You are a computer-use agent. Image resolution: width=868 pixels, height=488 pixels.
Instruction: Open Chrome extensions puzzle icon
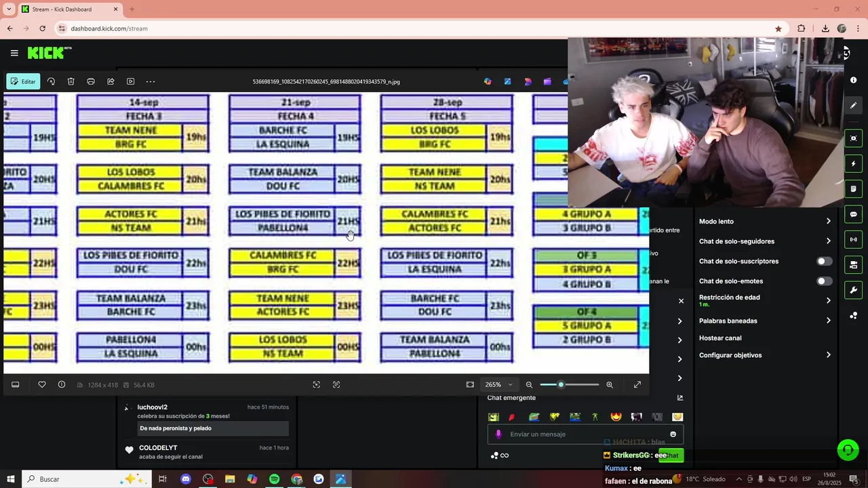click(802, 28)
